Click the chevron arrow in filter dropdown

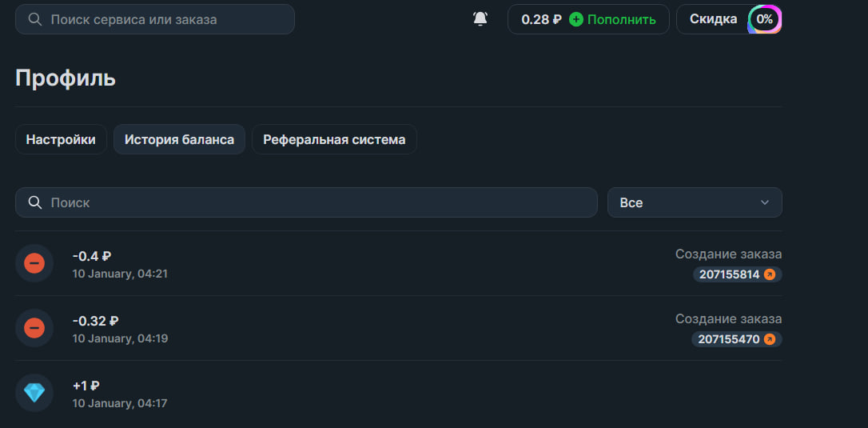coord(765,202)
